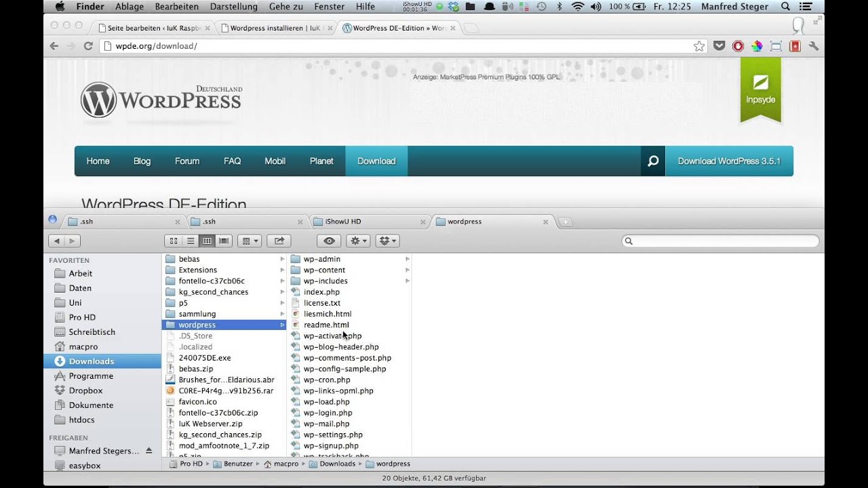868x488 pixels.
Task: Switch Finder to column view
Action: pos(207,241)
